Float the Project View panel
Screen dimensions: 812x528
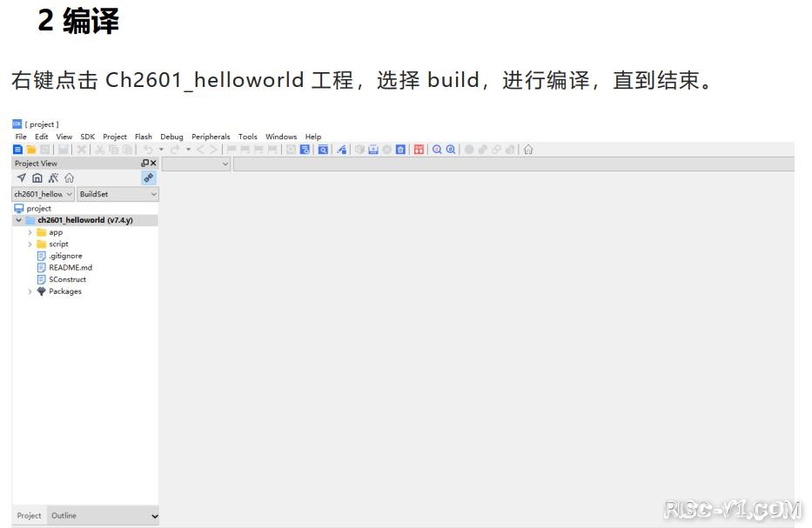(144, 164)
